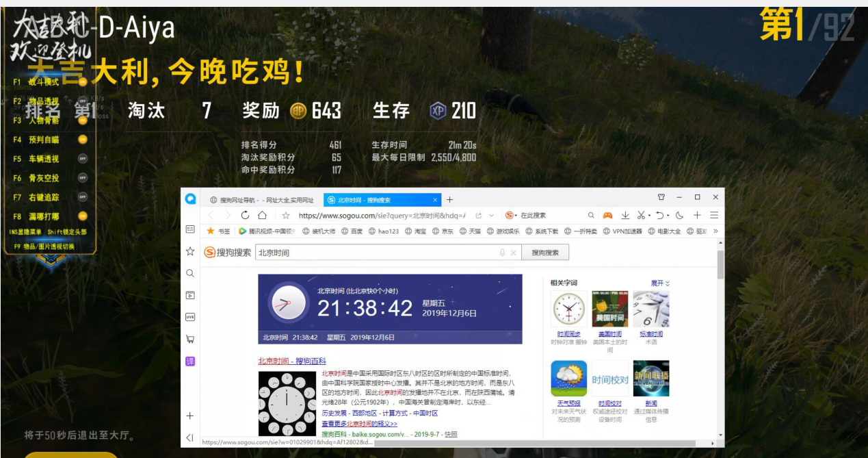Open the 腾讯视频 bookmark
Viewport: 868px width, 458px height.
(x=267, y=231)
